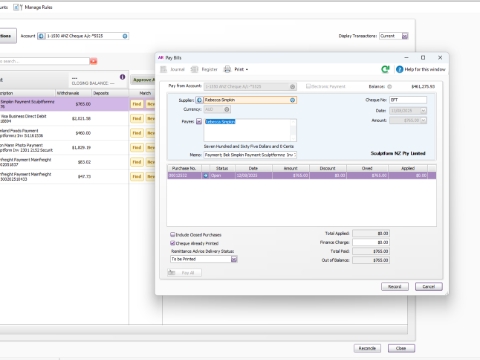Select the Simpkin Payment $765.00 transaction row
480x360 pixels.
64,104
